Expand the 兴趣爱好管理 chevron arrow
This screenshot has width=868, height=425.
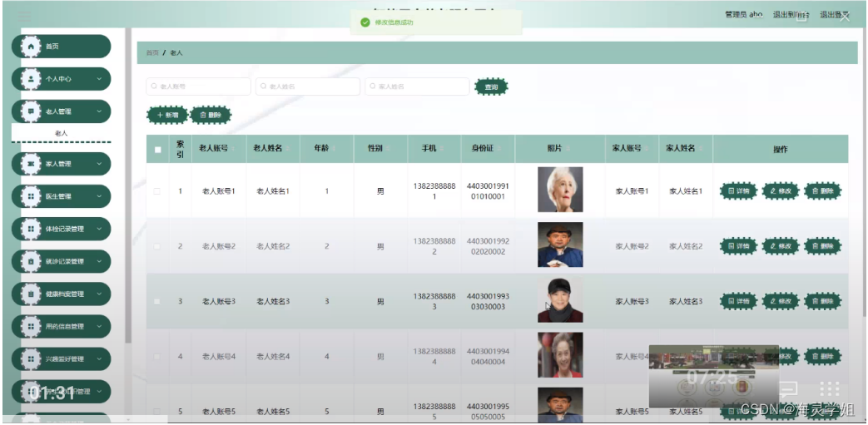coord(99,358)
